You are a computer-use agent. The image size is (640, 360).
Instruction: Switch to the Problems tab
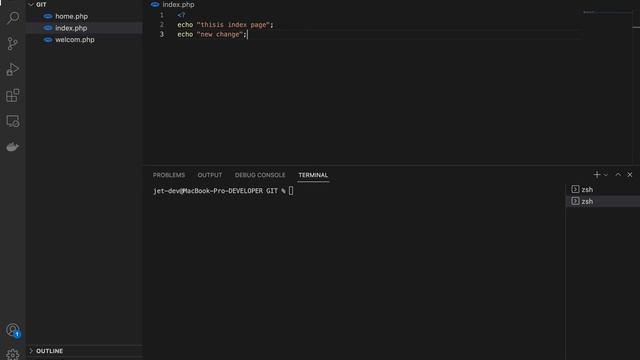(x=169, y=175)
